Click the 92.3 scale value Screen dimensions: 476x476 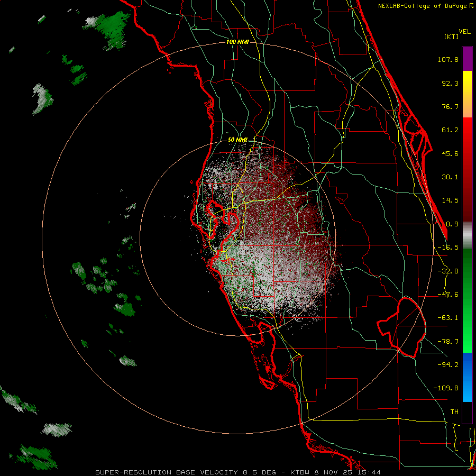(450, 83)
